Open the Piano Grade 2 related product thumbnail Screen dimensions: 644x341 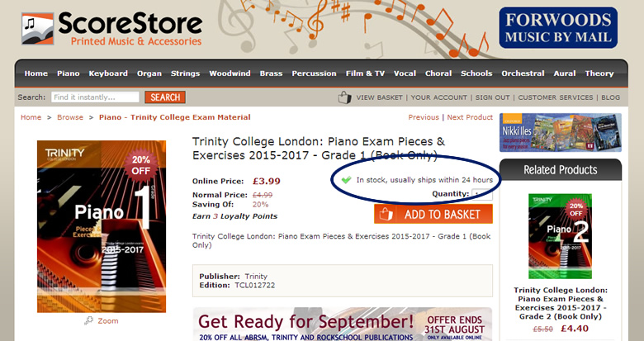coord(561,236)
